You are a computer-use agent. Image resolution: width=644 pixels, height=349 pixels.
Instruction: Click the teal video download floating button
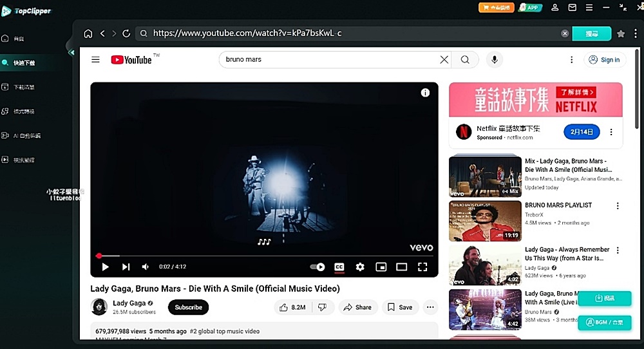click(x=605, y=298)
